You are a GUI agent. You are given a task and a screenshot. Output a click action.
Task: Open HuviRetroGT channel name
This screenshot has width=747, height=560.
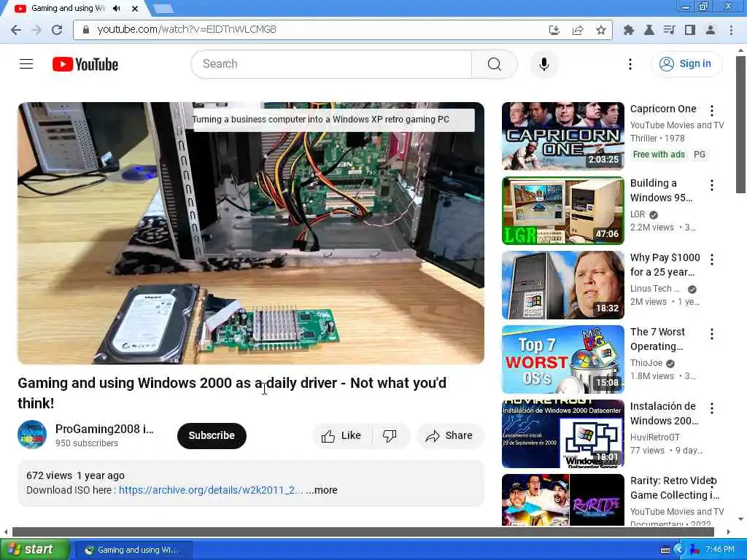pos(655,437)
